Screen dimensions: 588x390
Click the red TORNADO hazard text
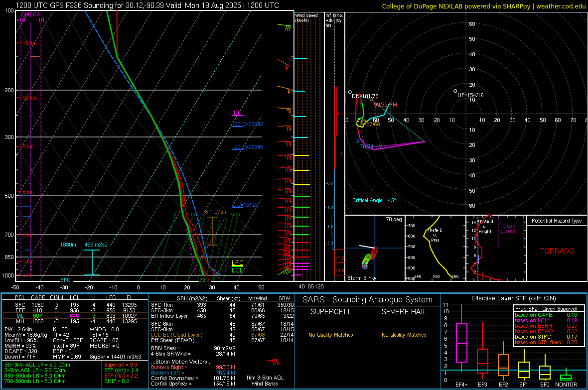click(x=557, y=251)
